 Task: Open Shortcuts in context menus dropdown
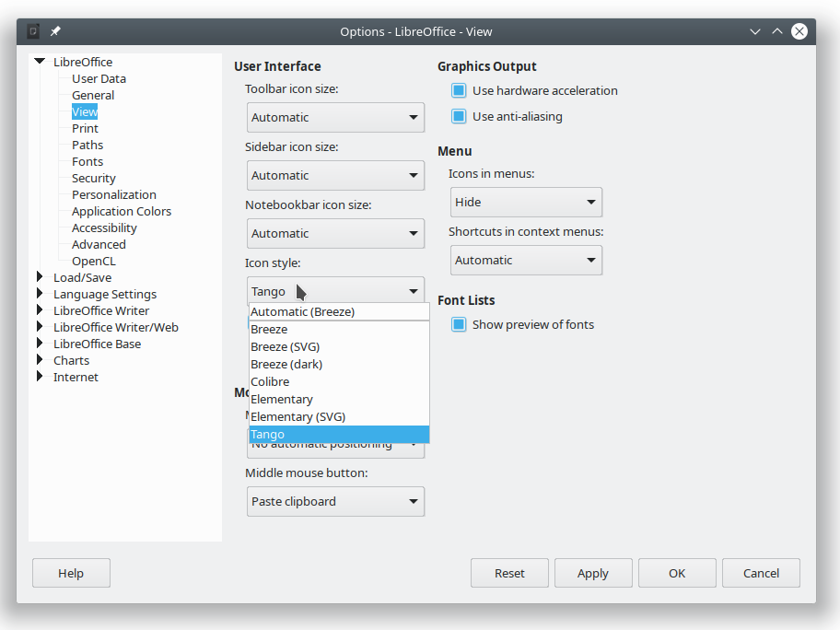coord(527,261)
